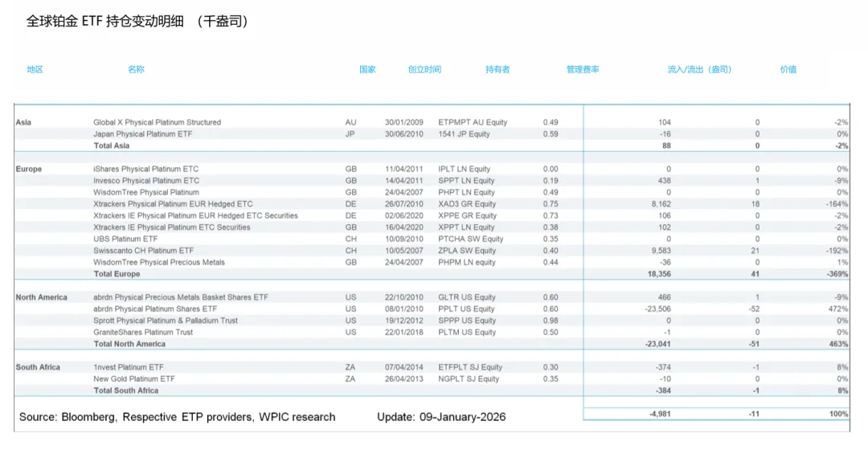Click the value percentage -369%
Image resolution: width=868 pixels, height=458 pixels.
point(837,274)
